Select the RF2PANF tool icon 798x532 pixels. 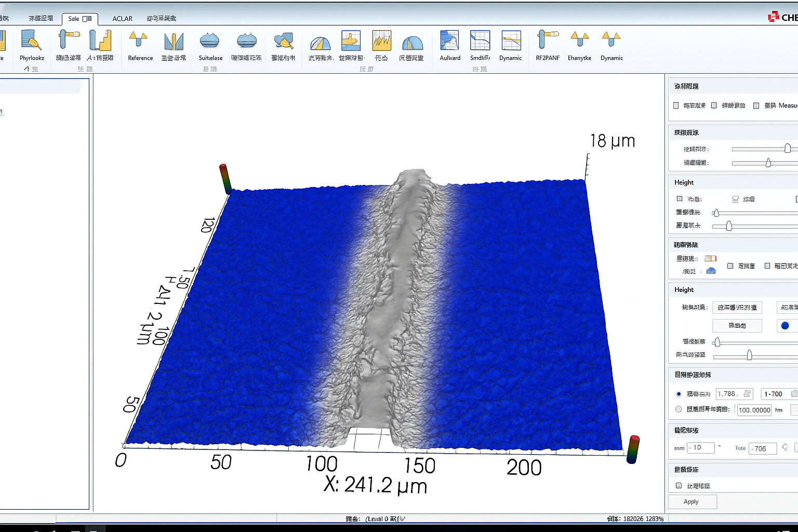[547, 41]
